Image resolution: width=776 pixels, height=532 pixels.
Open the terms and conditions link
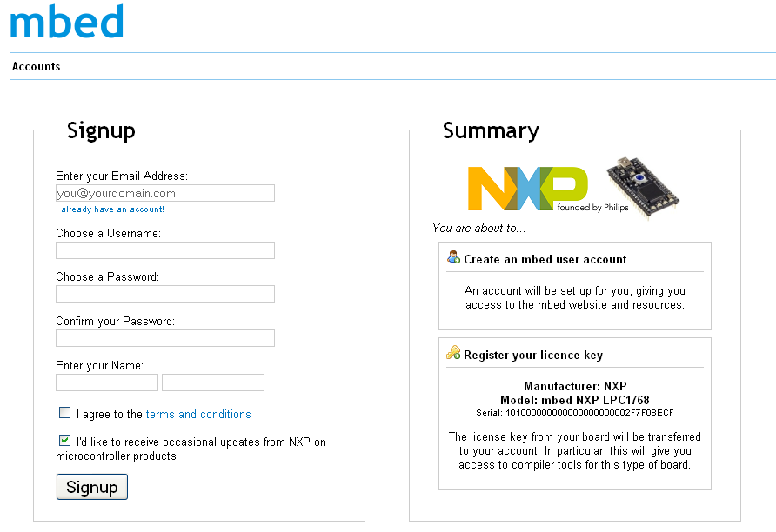pyautogui.click(x=198, y=415)
